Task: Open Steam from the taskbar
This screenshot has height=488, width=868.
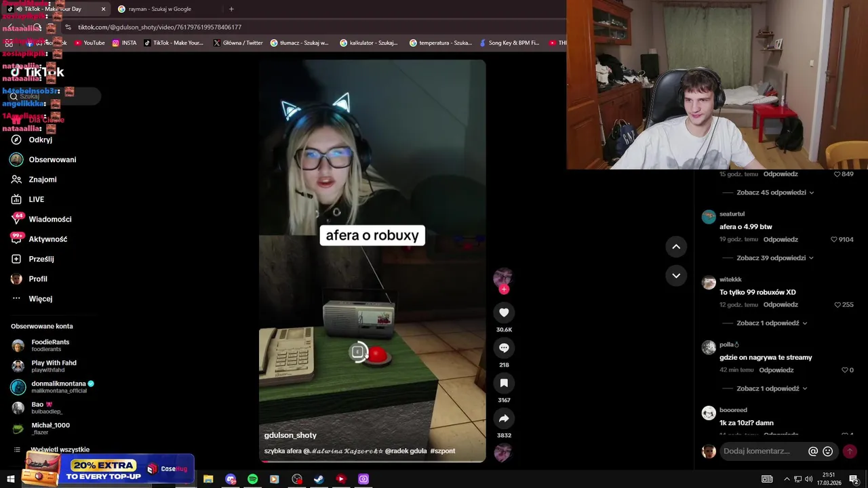Action: 319,479
